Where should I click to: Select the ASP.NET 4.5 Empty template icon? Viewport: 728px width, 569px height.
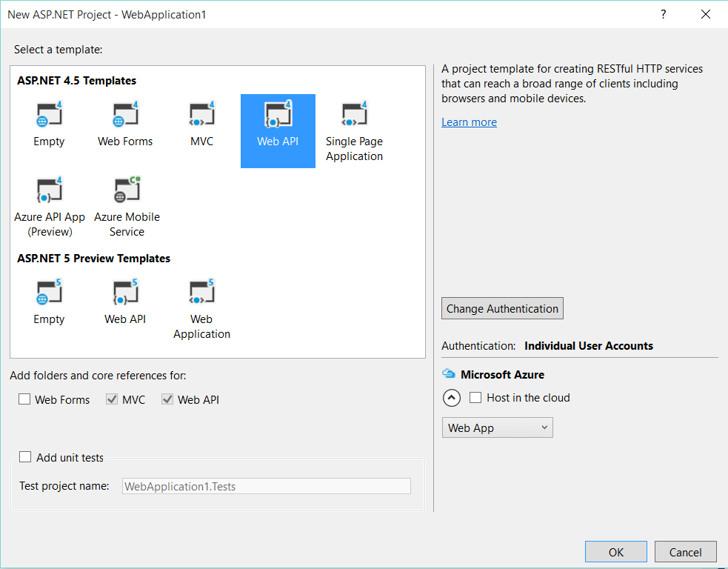[x=49, y=114]
